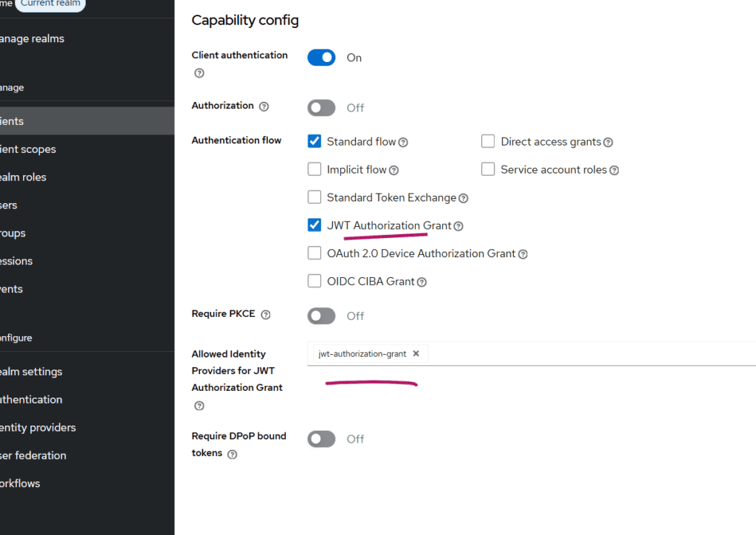Click the Authorization help icon
This screenshot has height=535, width=756.
(264, 106)
